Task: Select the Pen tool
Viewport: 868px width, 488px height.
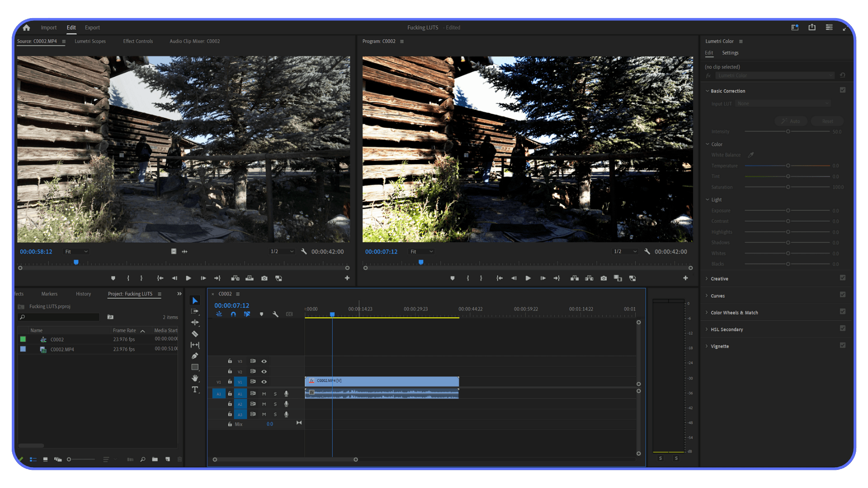Action: (x=195, y=356)
